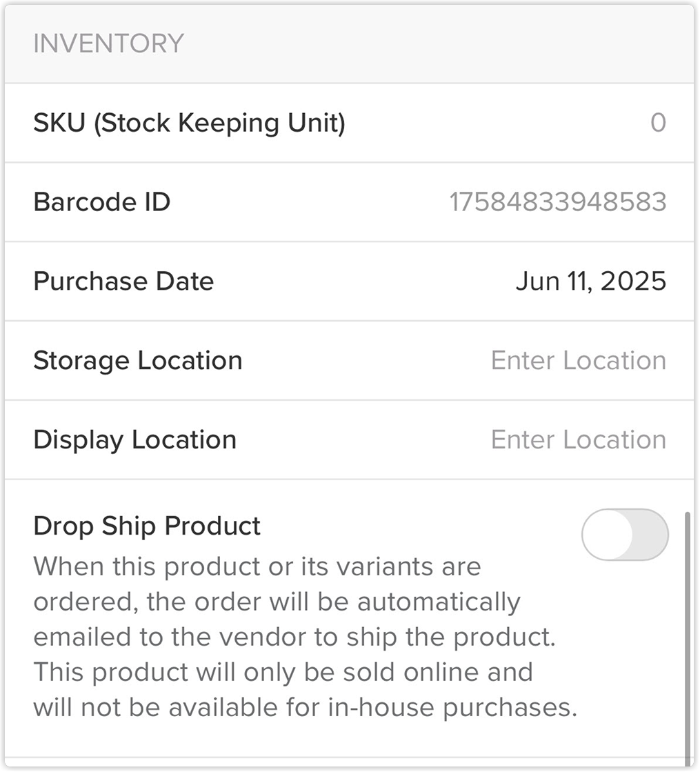Click the Drop Ship Product heading
Screen dimensions: 700x772
tap(147, 526)
